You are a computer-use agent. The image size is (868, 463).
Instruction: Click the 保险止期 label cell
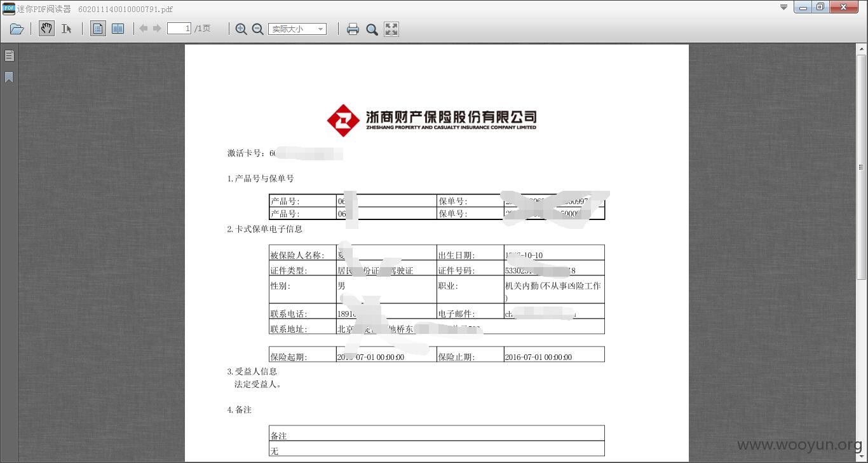pyautogui.click(x=470, y=354)
